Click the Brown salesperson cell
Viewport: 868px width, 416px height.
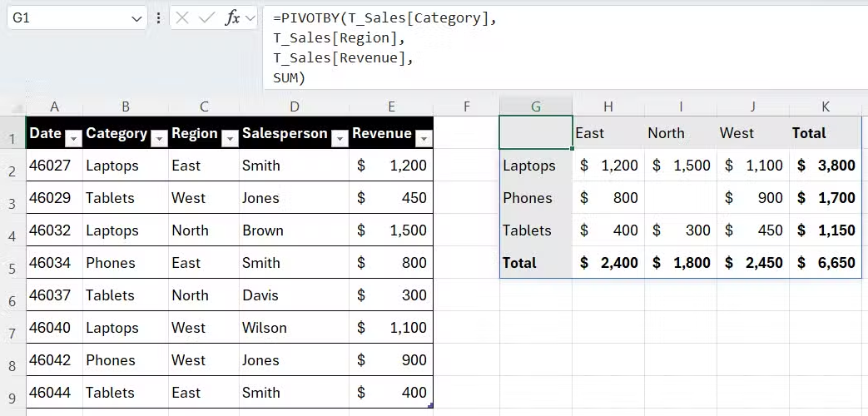click(x=294, y=230)
